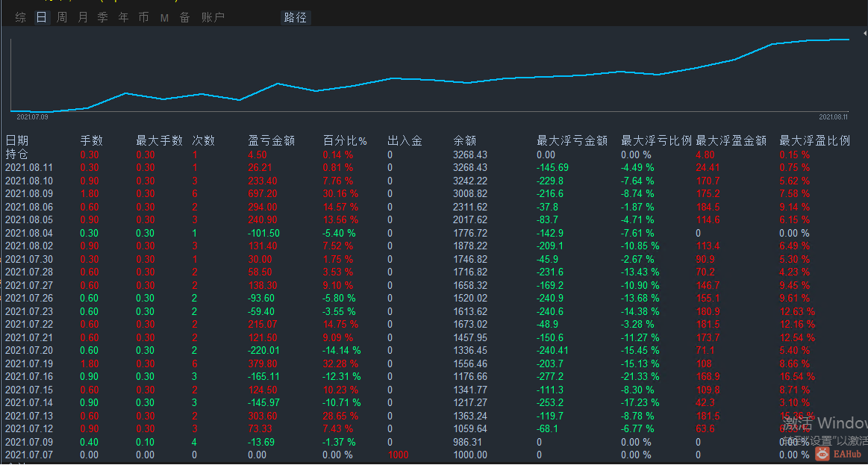Select the 日 daily tab
The image size is (868, 465).
coord(41,18)
